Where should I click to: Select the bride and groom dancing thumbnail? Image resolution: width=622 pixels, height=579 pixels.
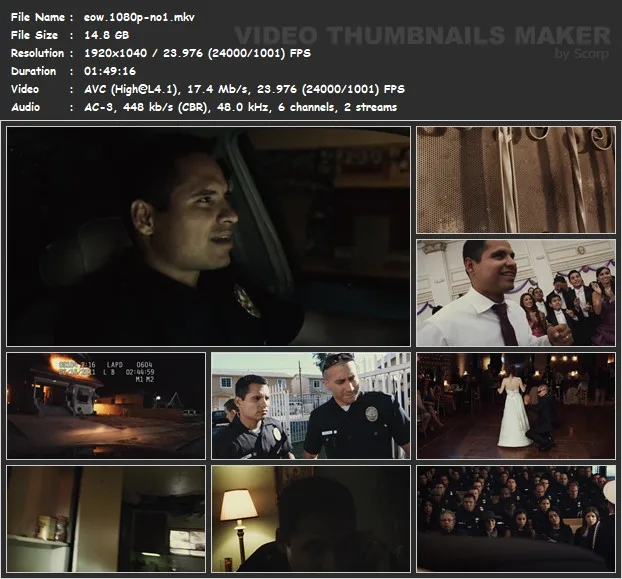(515, 405)
